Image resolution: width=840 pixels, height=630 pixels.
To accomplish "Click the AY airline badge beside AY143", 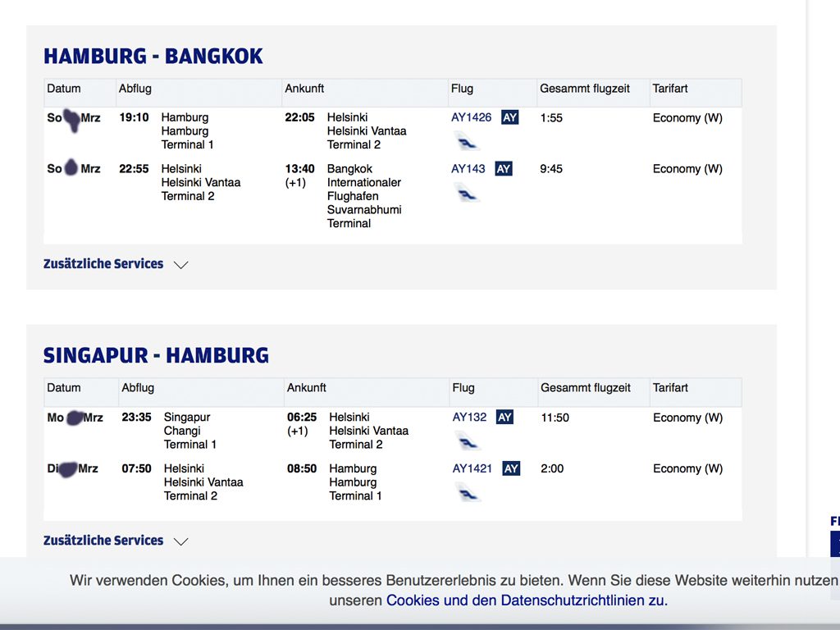I will [x=504, y=169].
